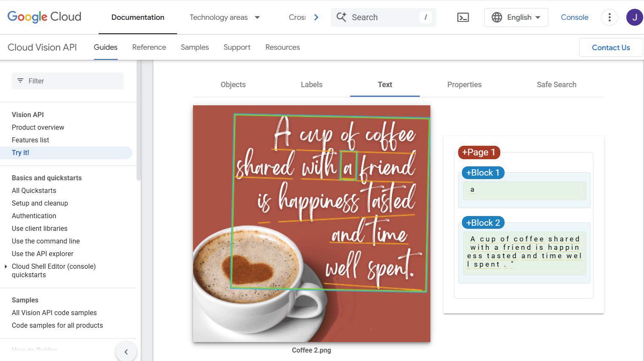Focus the top Search field
The height and width of the screenshot is (361, 644).
coord(384,17)
